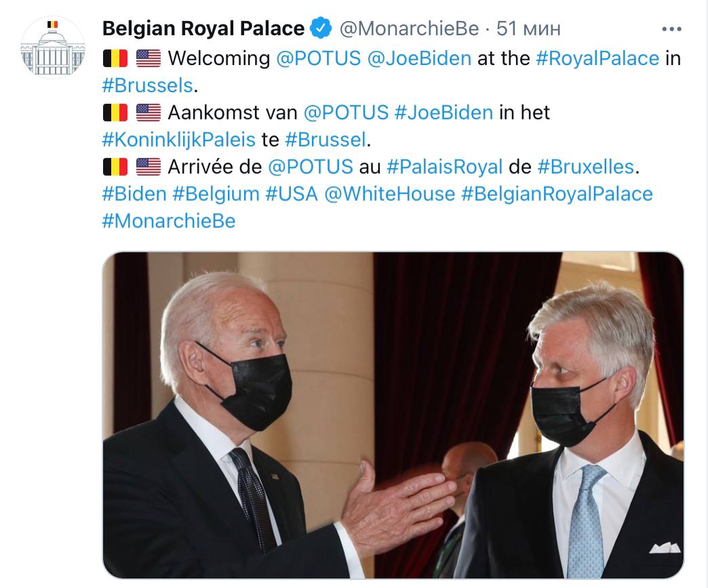Open the @JoeBiden mention in first line
This screenshot has height=588, width=708.
point(419,58)
